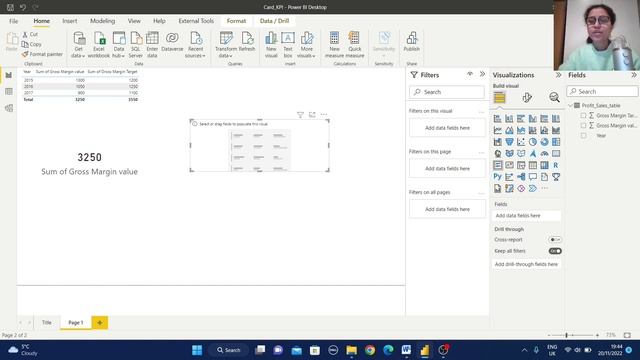The width and height of the screenshot is (640, 360).
Task: Select the Decomposition tree visual
Action: pos(521,177)
